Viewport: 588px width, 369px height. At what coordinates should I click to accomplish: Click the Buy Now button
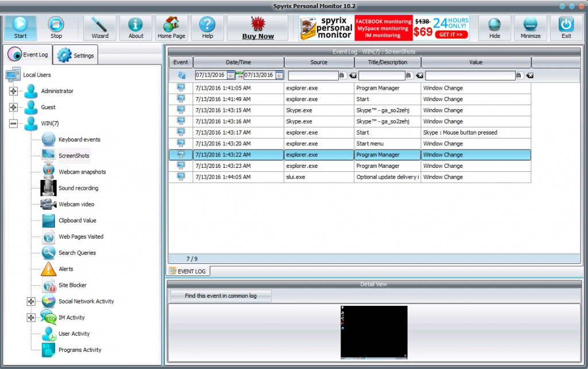pyautogui.click(x=258, y=28)
